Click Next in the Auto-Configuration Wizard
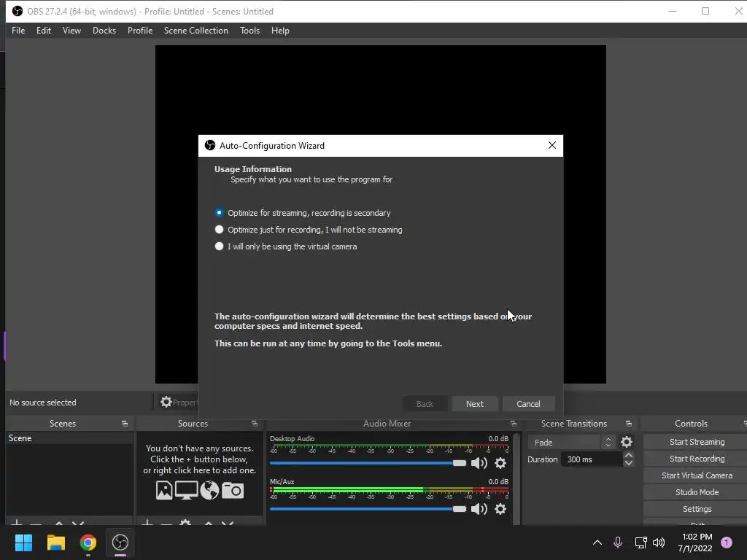Viewport: 747px width, 560px height. tap(474, 404)
